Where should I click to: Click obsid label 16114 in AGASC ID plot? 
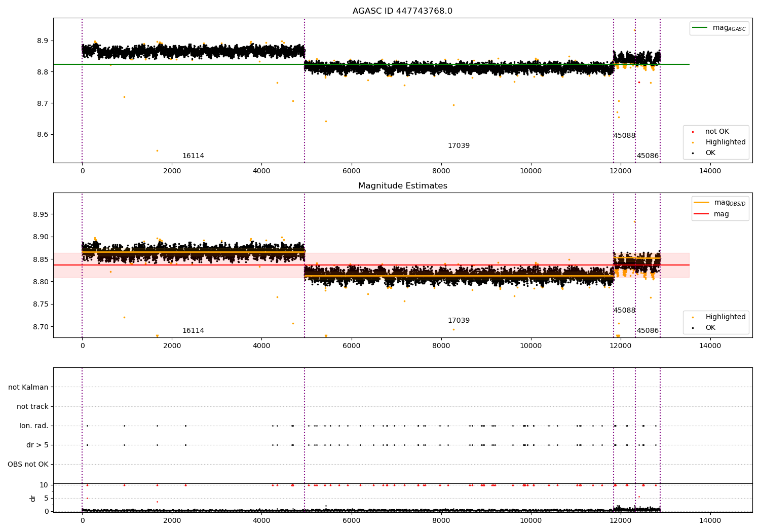pyautogui.click(x=193, y=156)
